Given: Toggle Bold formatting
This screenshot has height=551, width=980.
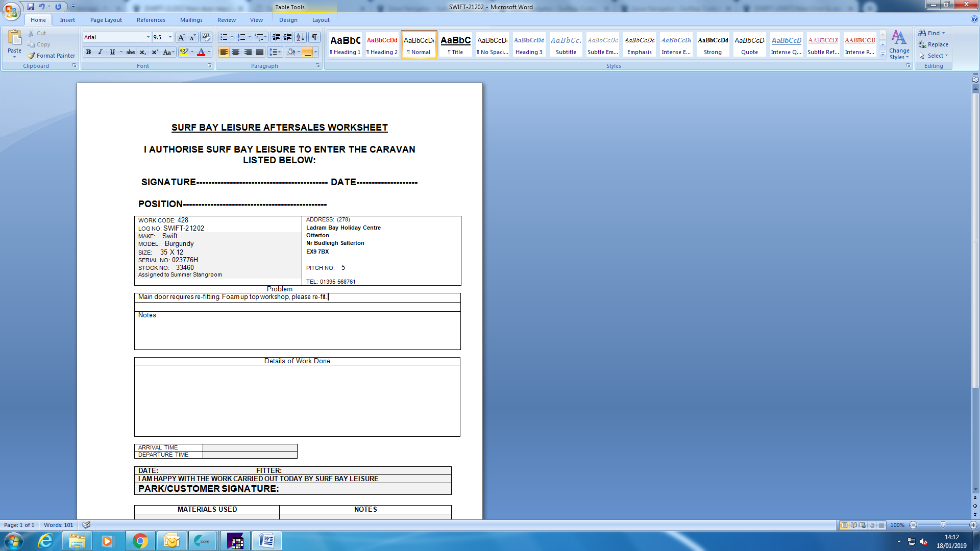Looking at the screenshot, I should point(88,52).
